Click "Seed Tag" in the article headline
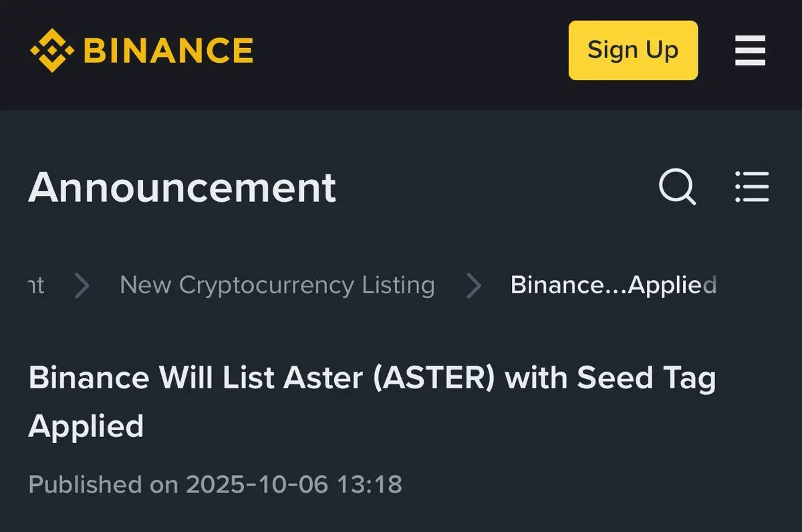Image resolution: width=802 pixels, height=532 pixels. click(x=646, y=378)
